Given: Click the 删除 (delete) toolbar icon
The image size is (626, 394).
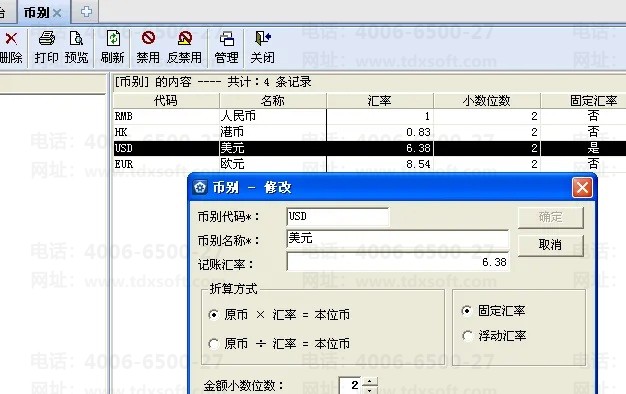Looking at the screenshot, I should click(11, 39).
